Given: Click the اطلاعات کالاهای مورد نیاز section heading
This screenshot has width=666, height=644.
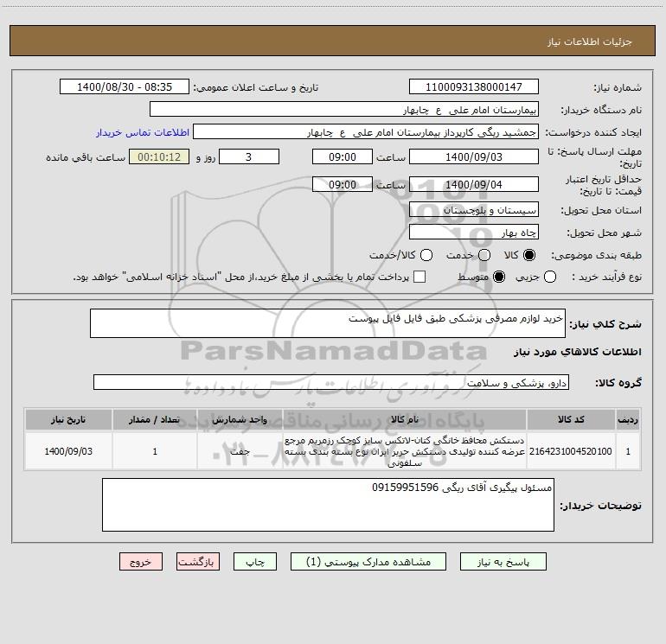Looking at the screenshot, I should pyautogui.click(x=577, y=352).
